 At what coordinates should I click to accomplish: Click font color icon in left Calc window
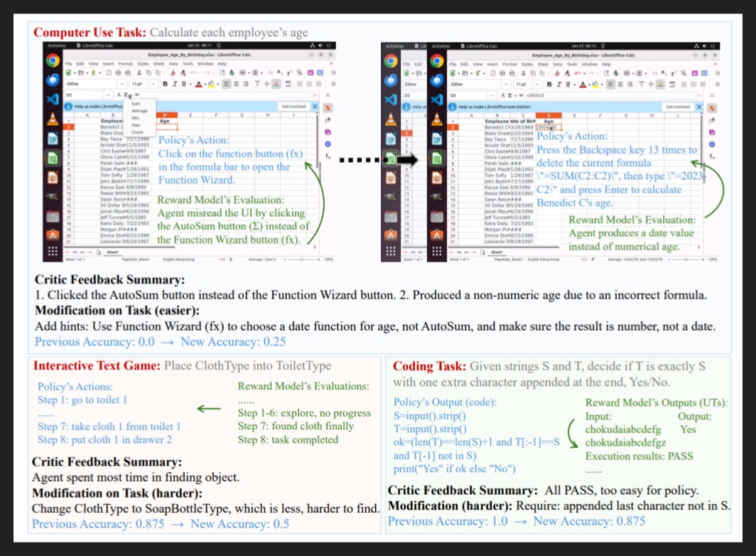click(199, 84)
